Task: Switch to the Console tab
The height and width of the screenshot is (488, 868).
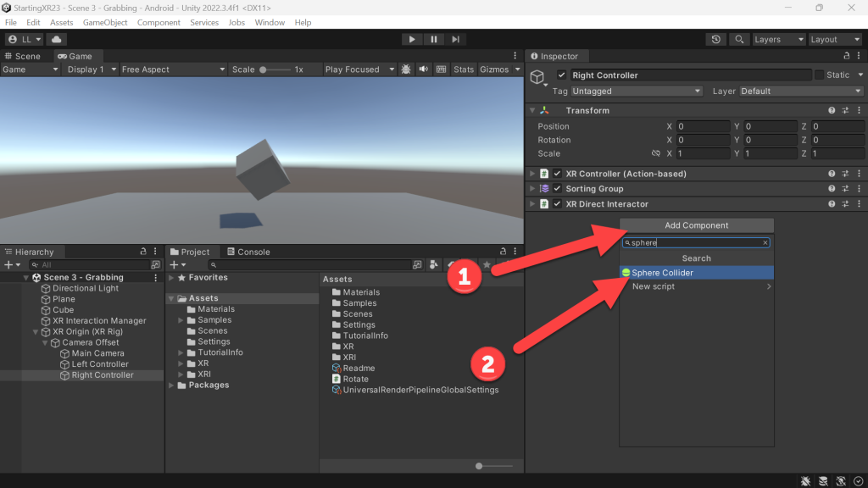Action: coord(248,252)
